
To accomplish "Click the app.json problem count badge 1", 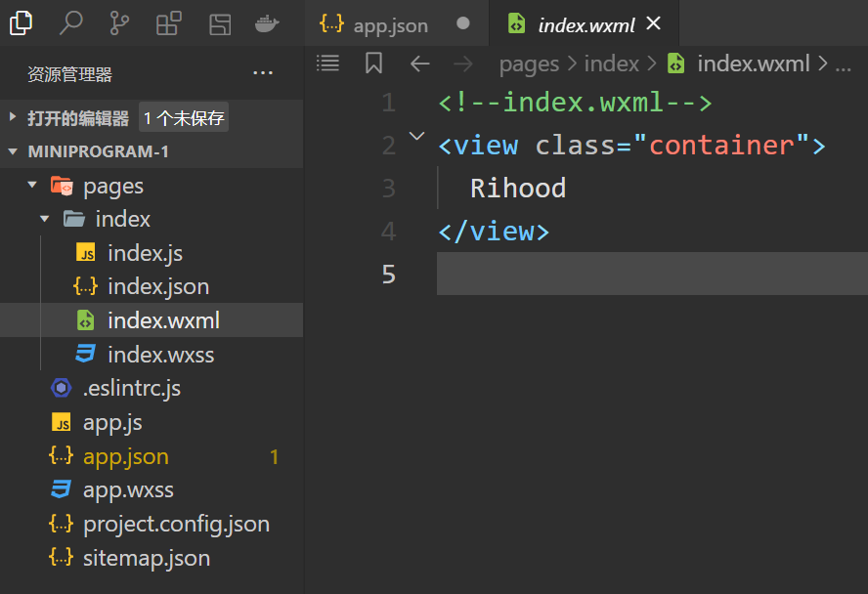I will tap(274, 457).
